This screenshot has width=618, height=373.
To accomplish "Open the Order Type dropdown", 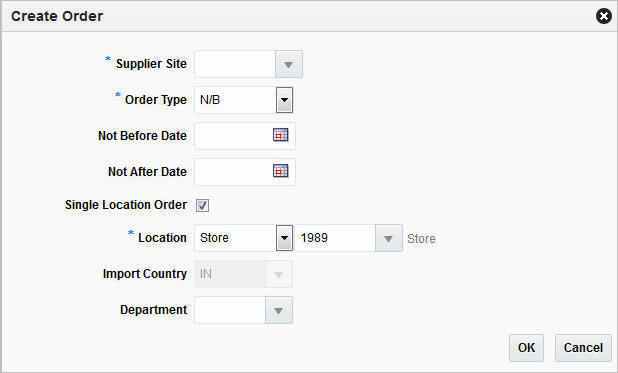I will [x=284, y=100].
